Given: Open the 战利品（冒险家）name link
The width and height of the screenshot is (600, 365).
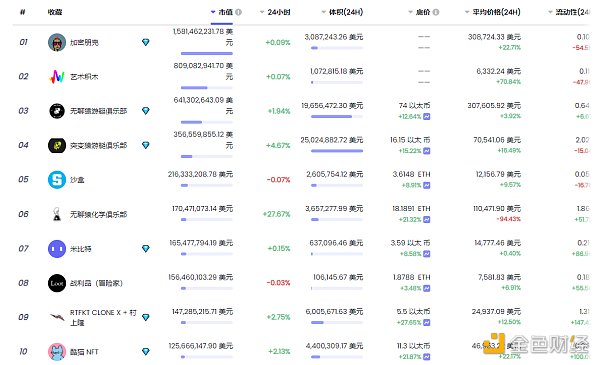Looking at the screenshot, I should point(96,283).
